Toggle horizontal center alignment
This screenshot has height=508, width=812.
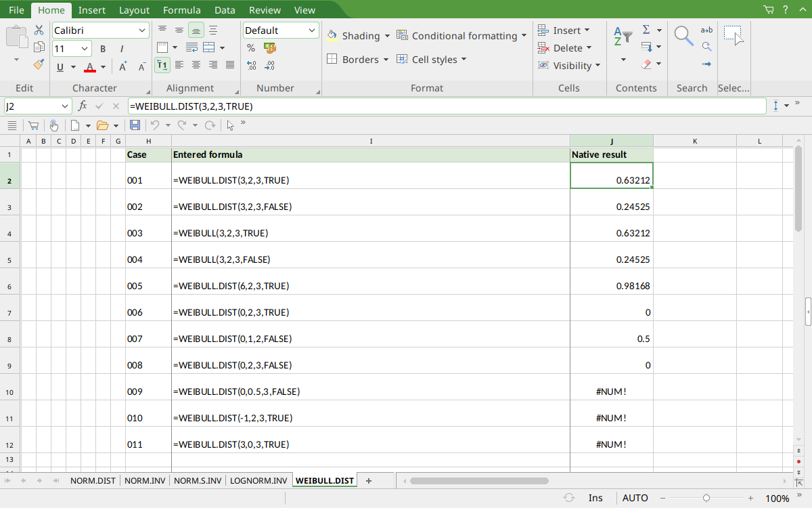(196, 66)
